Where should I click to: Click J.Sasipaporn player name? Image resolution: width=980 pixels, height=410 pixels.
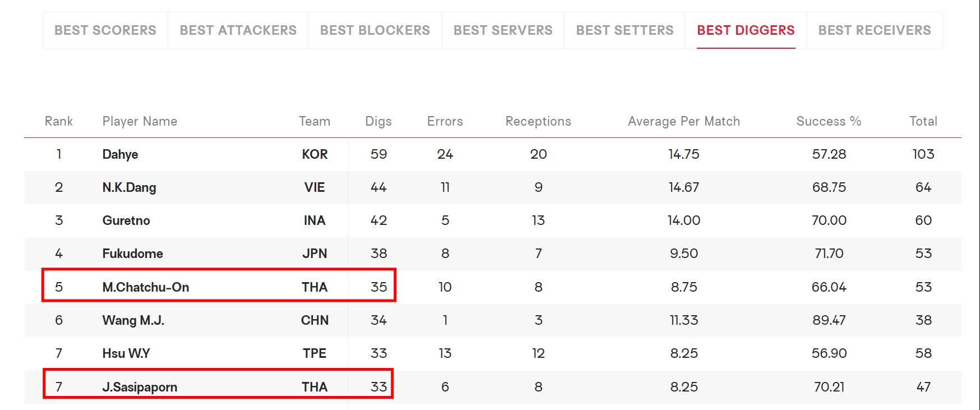tap(140, 387)
